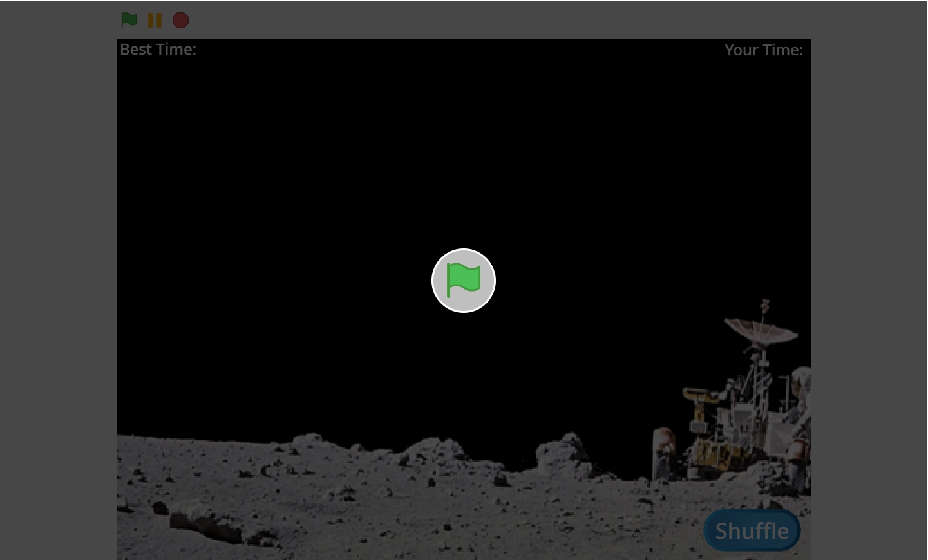This screenshot has height=560, width=928.
Task: Stop the project with the red stop icon
Action: click(x=181, y=21)
